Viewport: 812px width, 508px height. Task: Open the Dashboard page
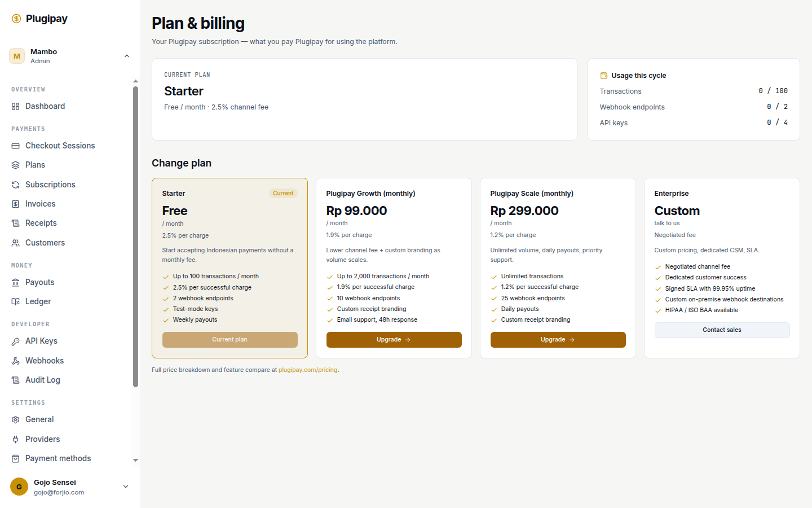click(x=45, y=106)
